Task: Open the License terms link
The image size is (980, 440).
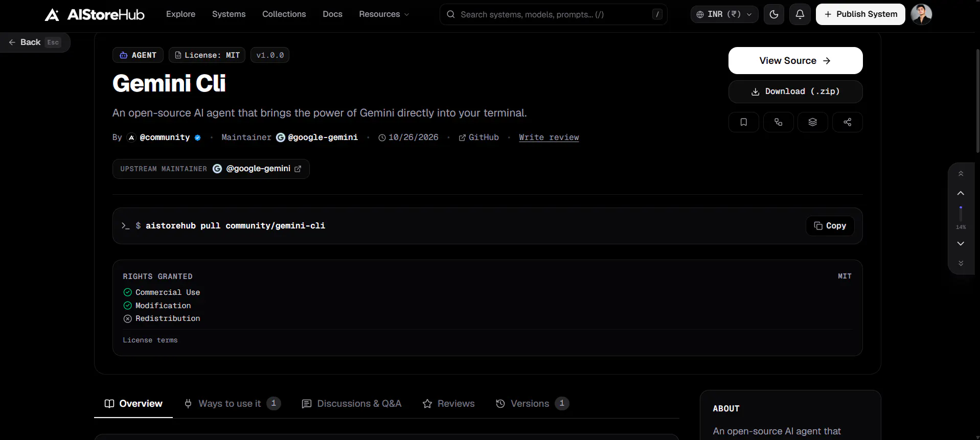Action: pos(150,340)
